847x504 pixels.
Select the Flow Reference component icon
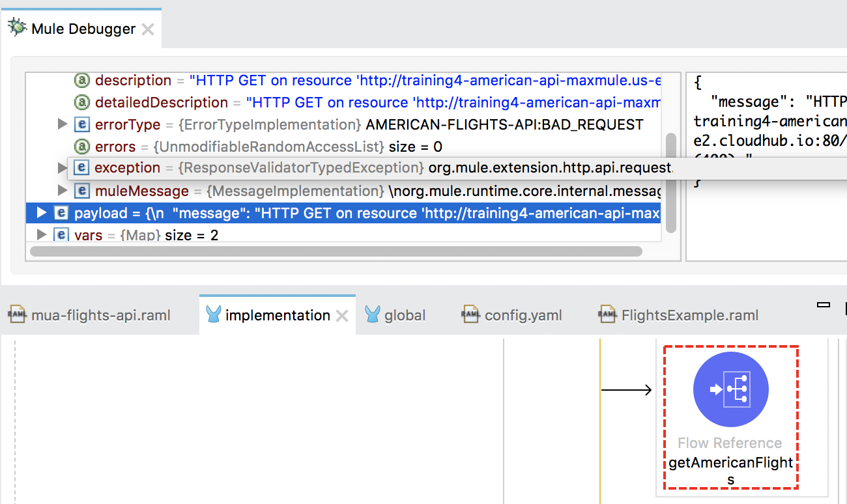point(731,389)
